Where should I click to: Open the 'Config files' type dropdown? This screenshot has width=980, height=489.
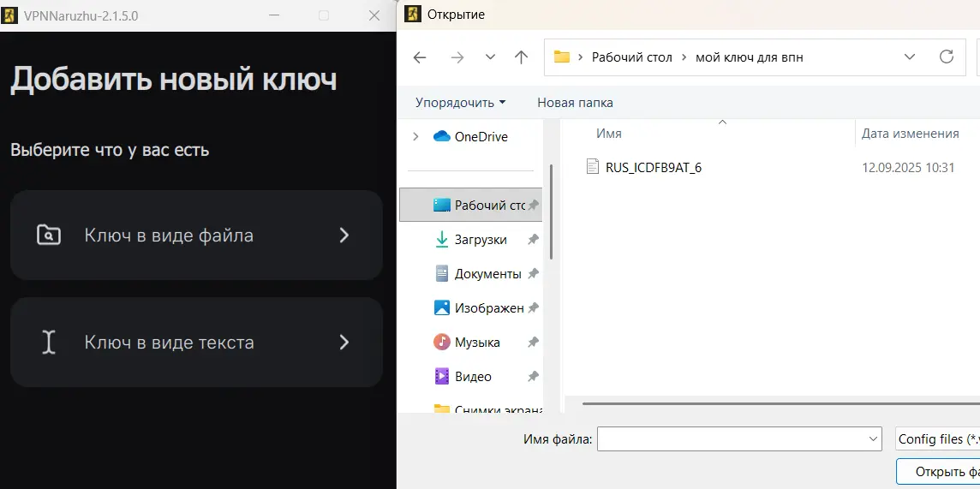[x=937, y=439]
